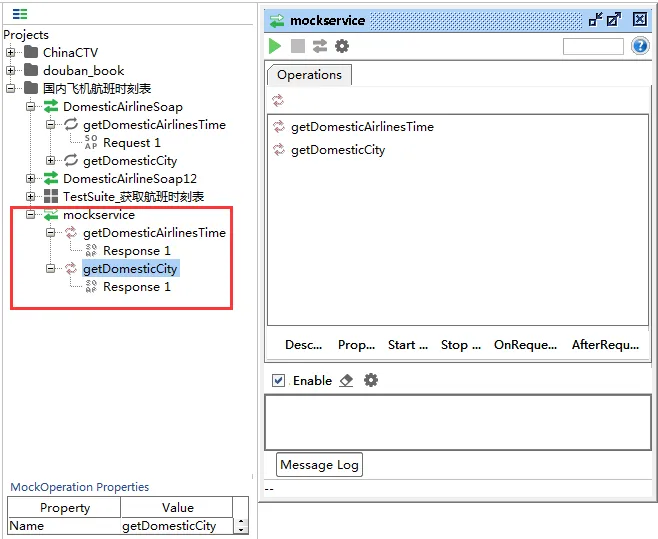Select Response 1 under mock getDomesticCity
This screenshot has width=658, height=539.
pyautogui.click(x=136, y=287)
